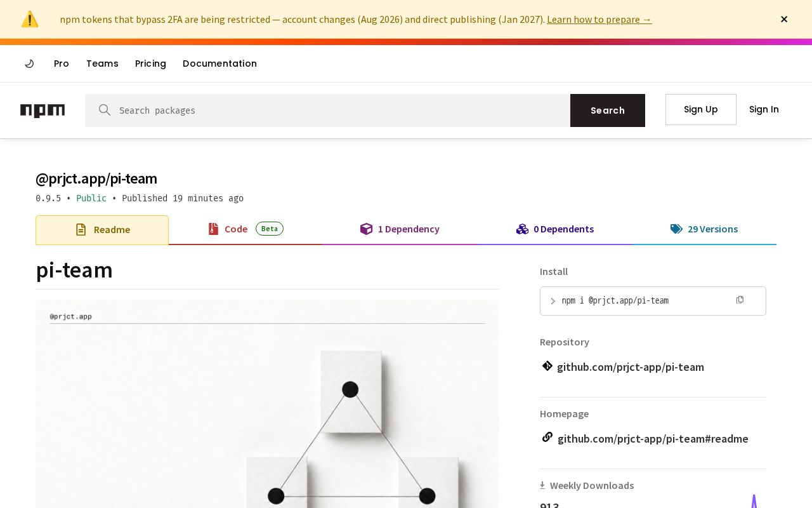The width and height of the screenshot is (812, 508).
Task: Click the Search button
Action: point(608,110)
